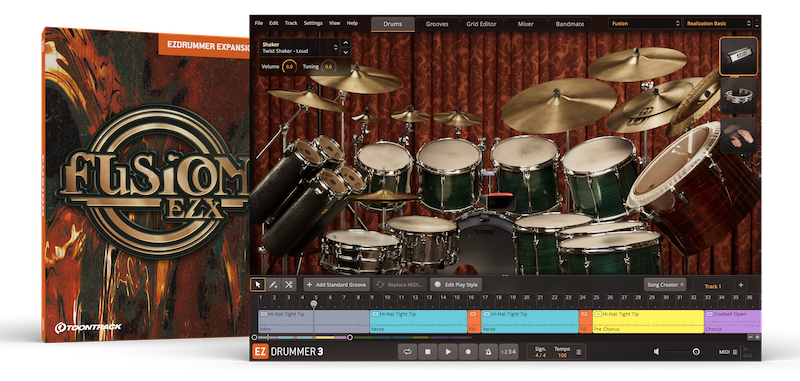
Task: Switch to the Bandmate tab
Action: coord(570,24)
